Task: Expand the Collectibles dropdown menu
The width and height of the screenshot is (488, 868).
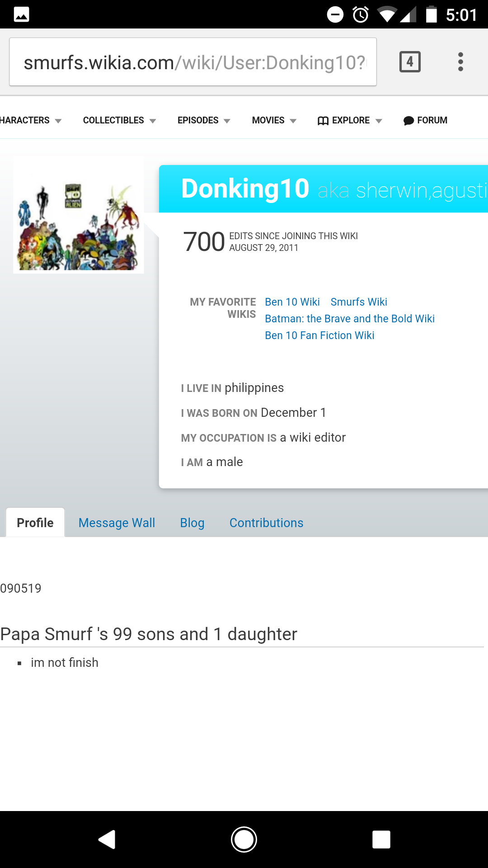Action: [x=119, y=120]
